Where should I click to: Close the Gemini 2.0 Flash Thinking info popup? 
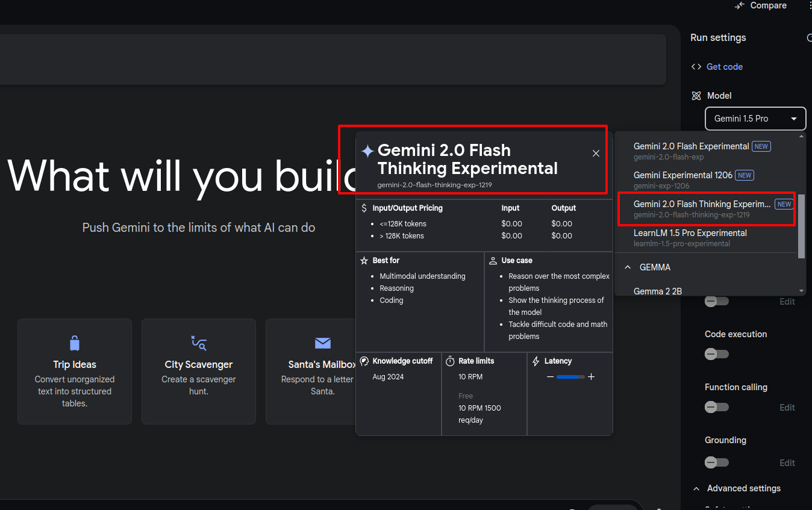pyautogui.click(x=596, y=154)
